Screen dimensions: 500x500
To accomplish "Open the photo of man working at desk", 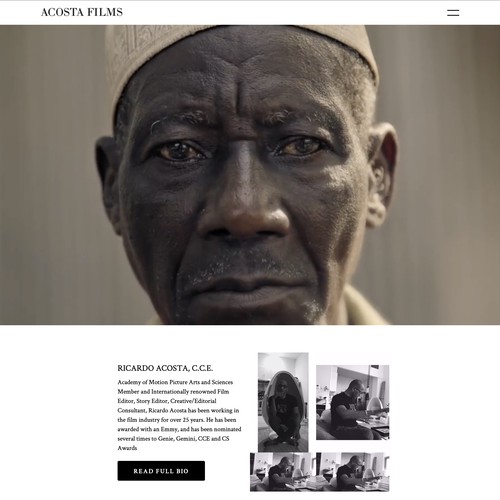I will coord(353,402).
